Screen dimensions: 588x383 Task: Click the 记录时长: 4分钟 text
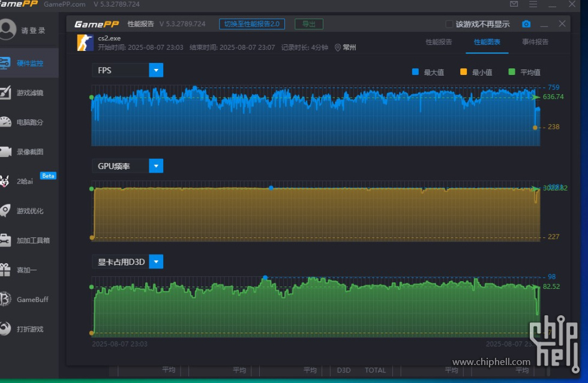tap(305, 47)
